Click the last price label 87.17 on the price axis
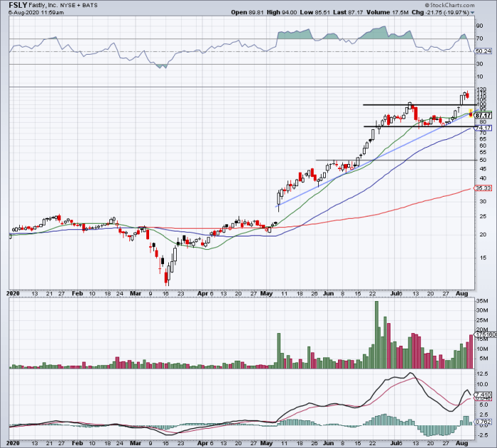The image size is (497, 448). point(484,116)
